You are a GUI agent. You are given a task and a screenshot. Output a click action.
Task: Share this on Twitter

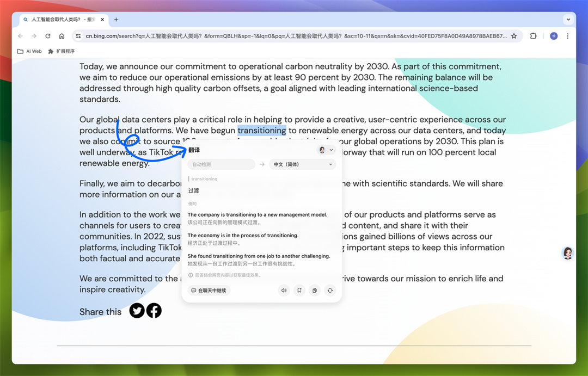click(137, 311)
